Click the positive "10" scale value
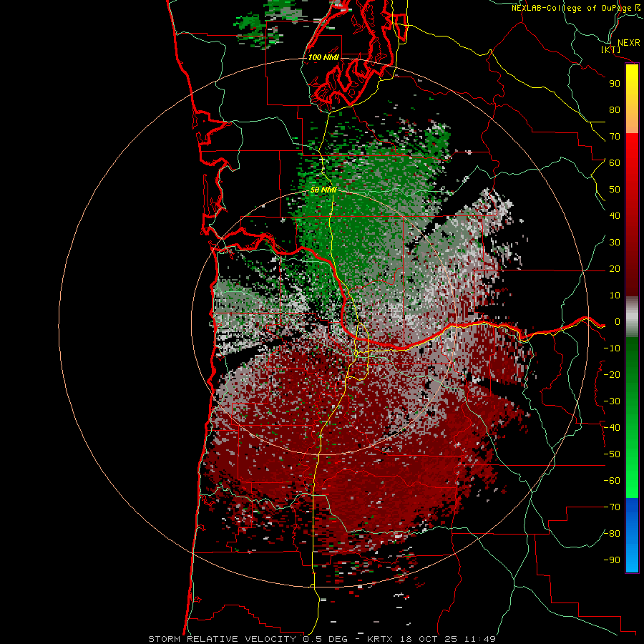644x644 pixels. [615, 296]
